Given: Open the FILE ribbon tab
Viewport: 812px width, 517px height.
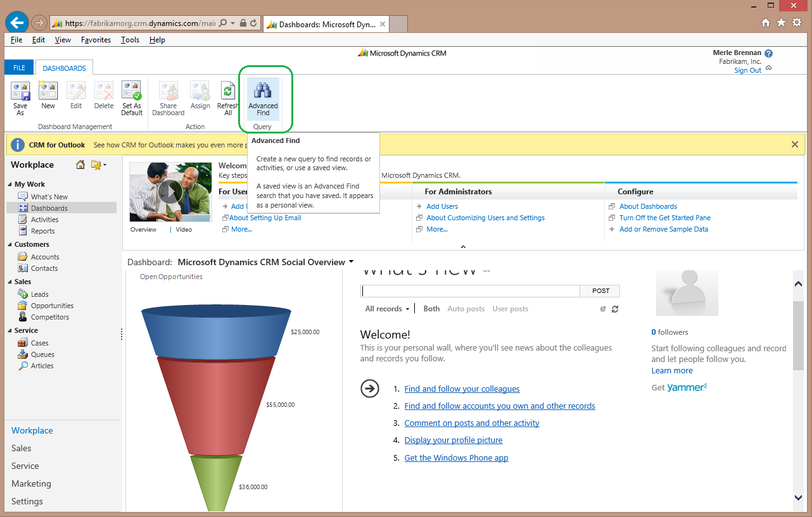Looking at the screenshot, I should click(19, 68).
